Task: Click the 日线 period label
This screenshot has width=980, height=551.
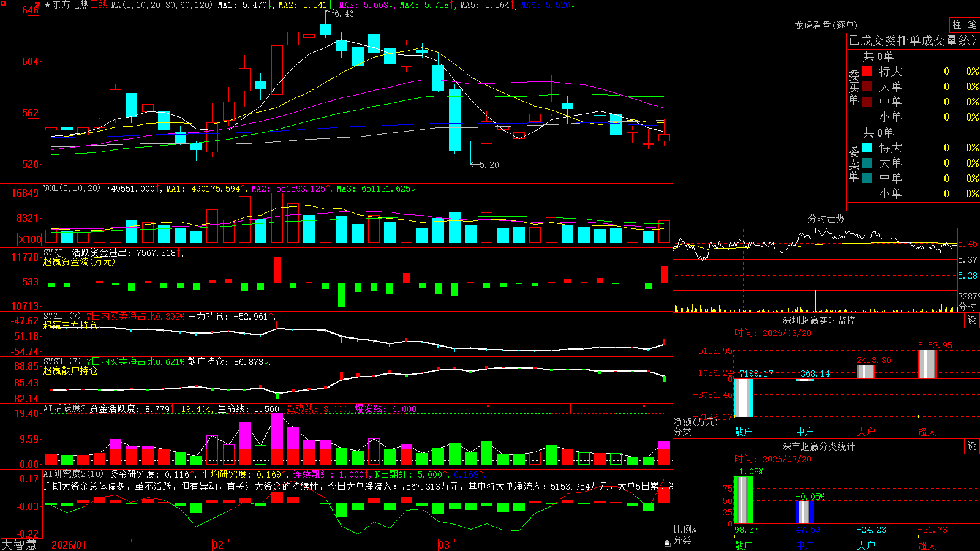Action: (x=99, y=5)
